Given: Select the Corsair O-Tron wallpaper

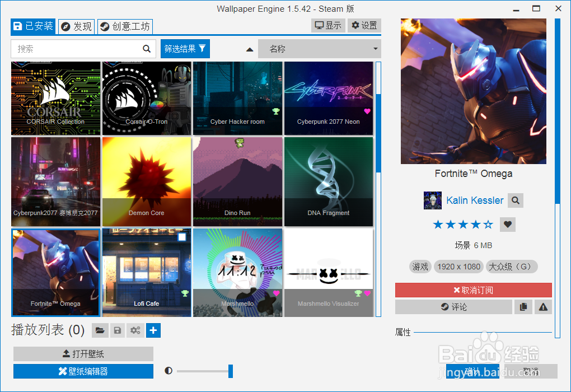Looking at the screenshot, I should (x=147, y=99).
